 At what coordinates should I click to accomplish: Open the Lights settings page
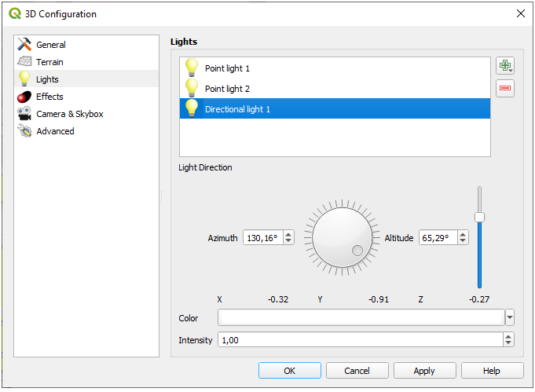click(47, 79)
